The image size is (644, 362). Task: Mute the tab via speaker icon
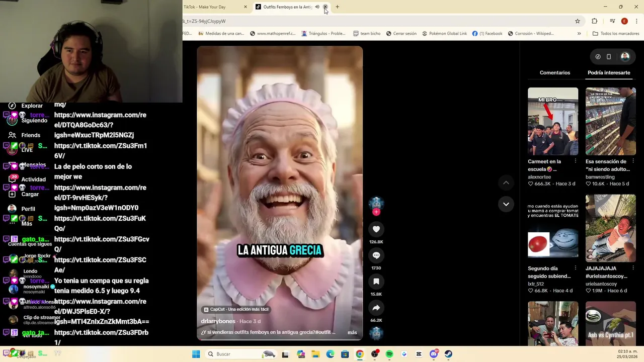[x=317, y=7]
